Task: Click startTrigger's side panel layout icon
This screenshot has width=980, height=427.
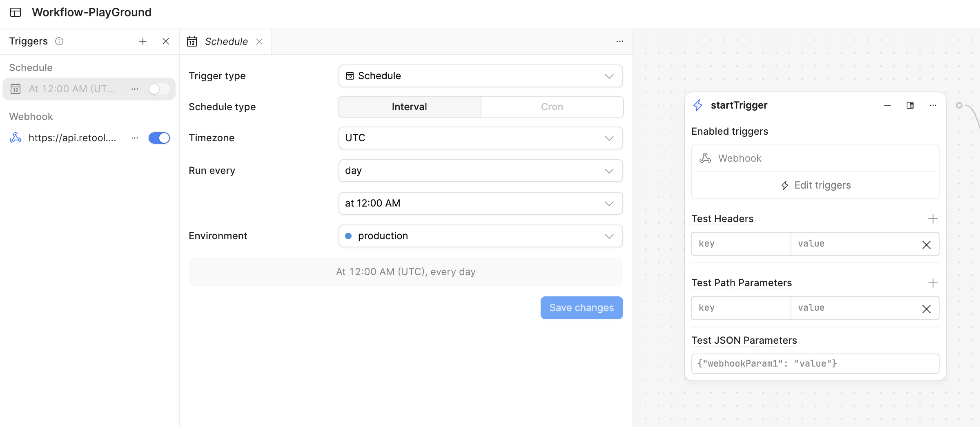Action: [910, 105]
